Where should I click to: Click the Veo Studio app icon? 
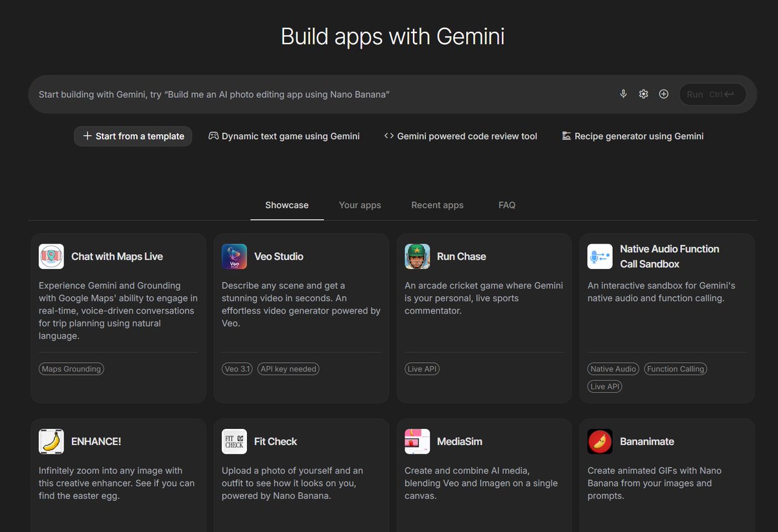click(x=234, y=257)
